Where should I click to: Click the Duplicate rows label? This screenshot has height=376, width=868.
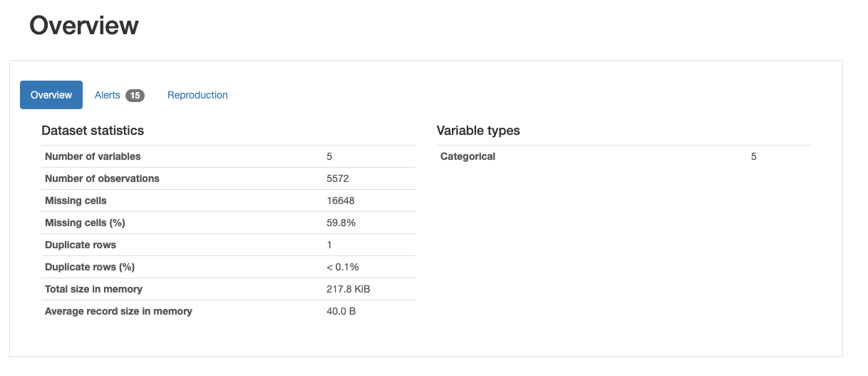click(x=81, y=245)
